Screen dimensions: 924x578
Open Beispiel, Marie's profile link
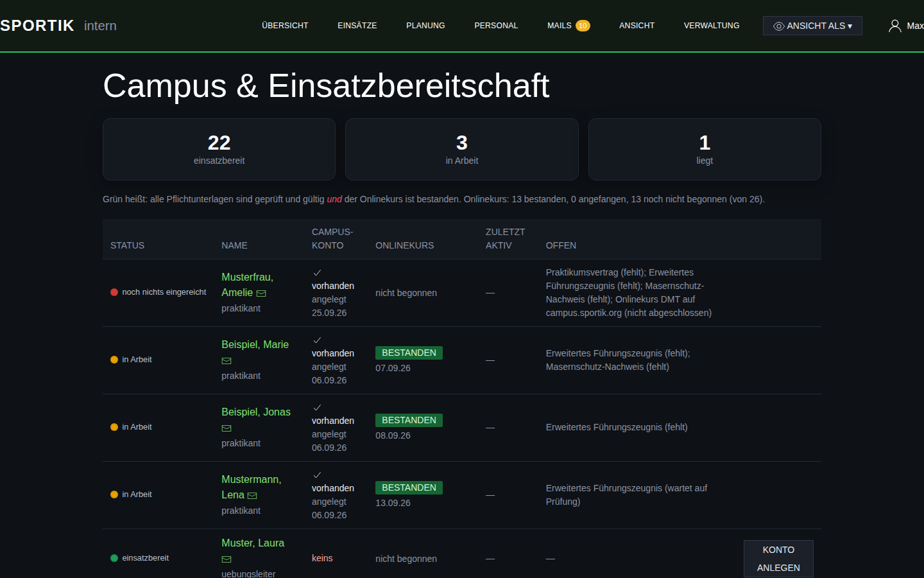click(x=255, y=345)
